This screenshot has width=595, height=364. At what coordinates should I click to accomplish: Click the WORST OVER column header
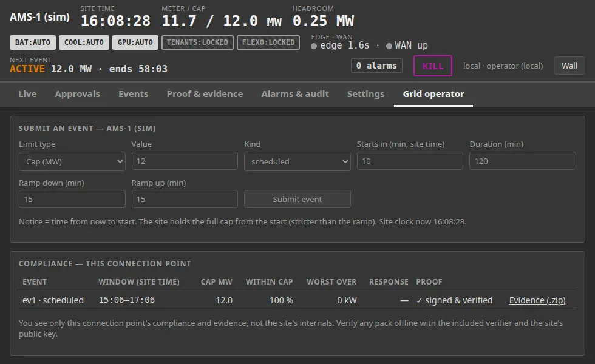[x=331, y=282]
